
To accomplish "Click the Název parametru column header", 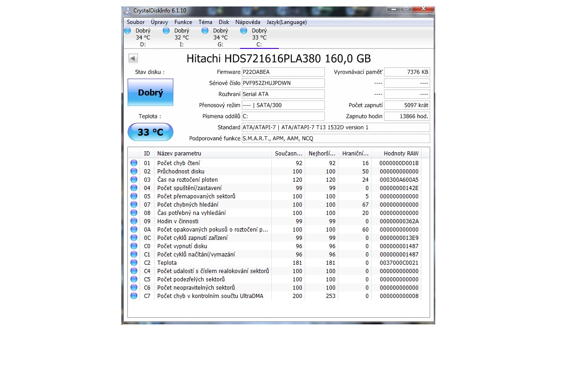I will click(x=179, y=154).
